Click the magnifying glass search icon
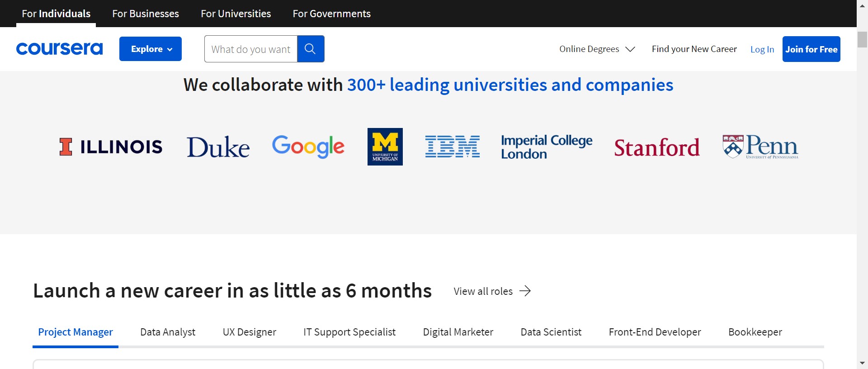868x369 pixels. [310, 49]
